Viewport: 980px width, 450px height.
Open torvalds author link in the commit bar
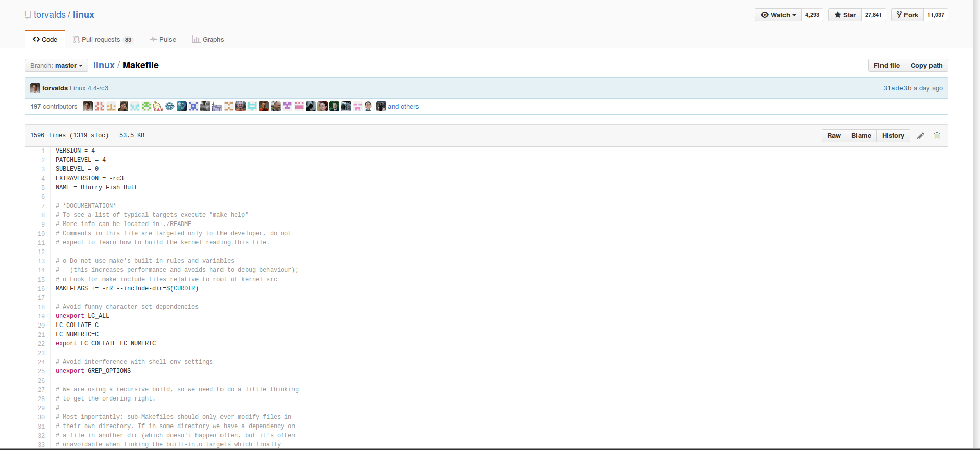[x=55, y=88]
